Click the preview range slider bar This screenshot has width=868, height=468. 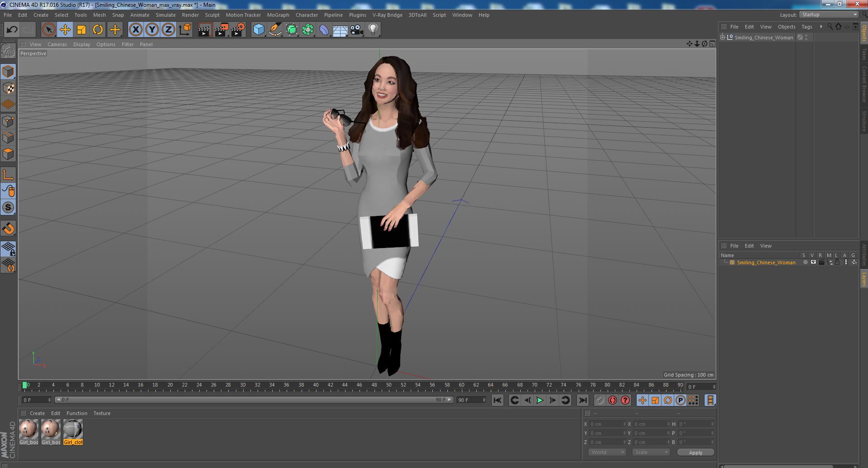[254, 400]
